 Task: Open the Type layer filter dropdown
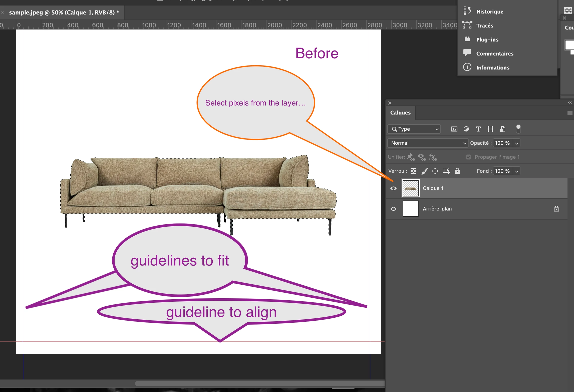[414, 129]
